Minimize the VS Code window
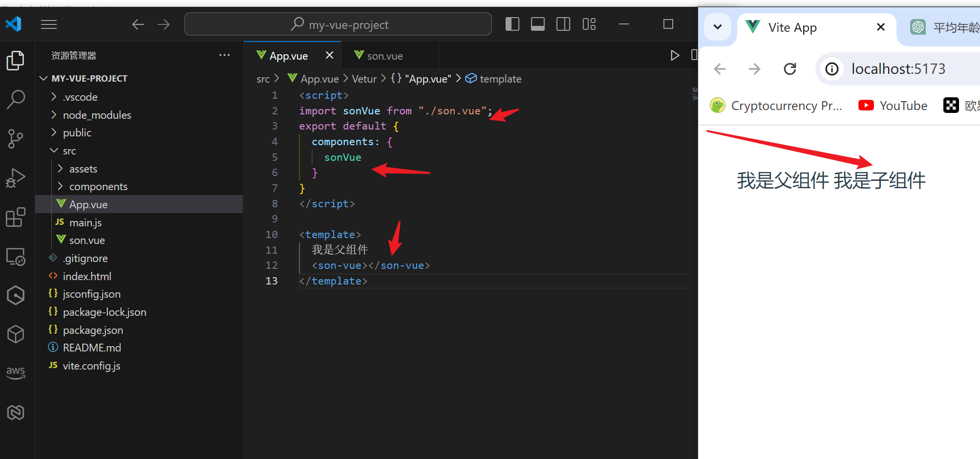The image size is (980, 459). pyautogui.click(x=624, y=24)
